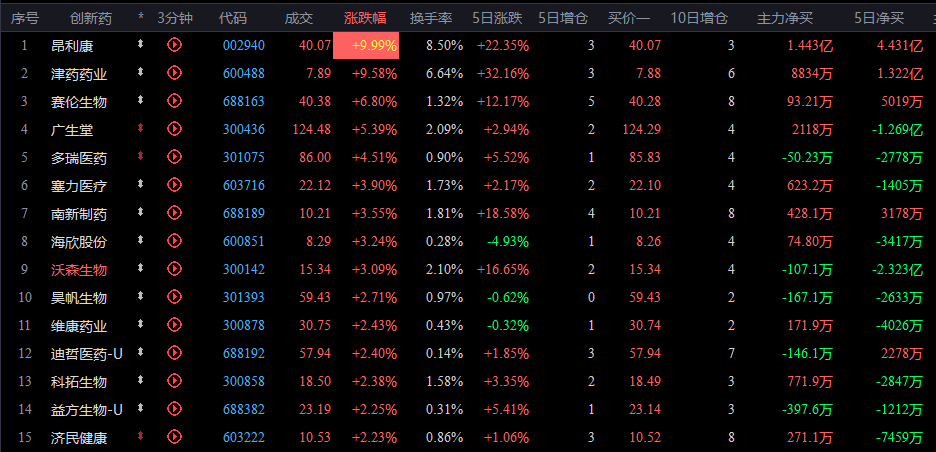Click the 5日净买 column header
The width and height of the screenshot is (936, 452).
[x=879, y=19]
